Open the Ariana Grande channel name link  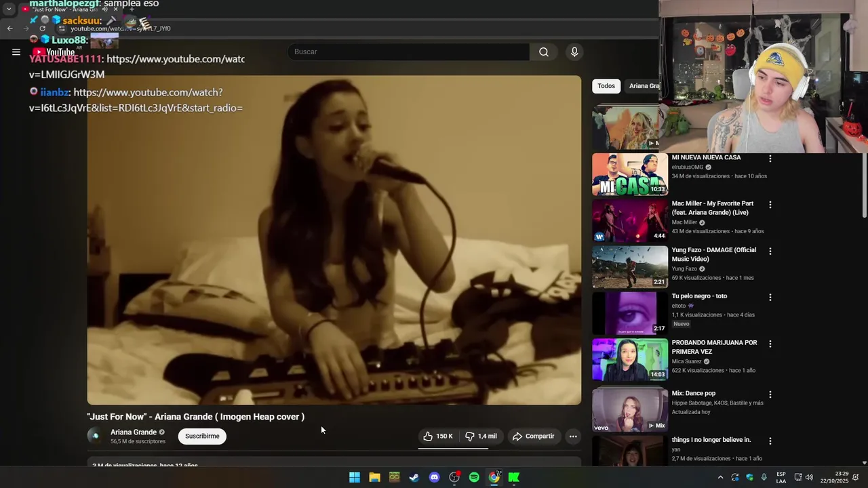[134, 432]
